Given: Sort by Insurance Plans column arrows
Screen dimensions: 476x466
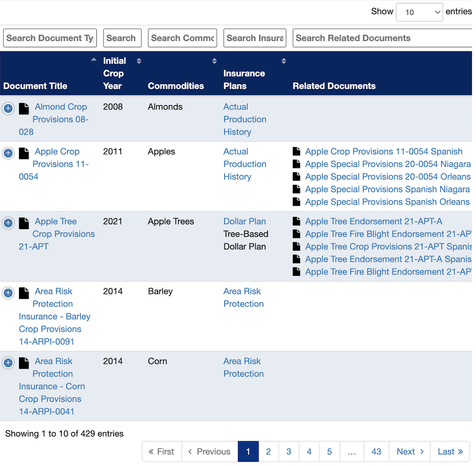Looking at the screenshot, I should pos(284,61).
